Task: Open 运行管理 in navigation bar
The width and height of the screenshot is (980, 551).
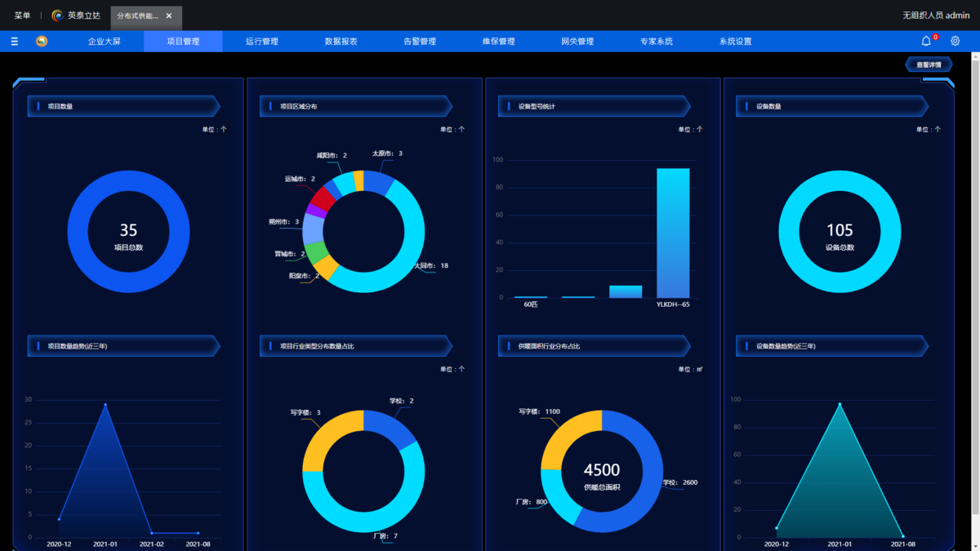Action: pyautogui.click(x=262, y=42)
